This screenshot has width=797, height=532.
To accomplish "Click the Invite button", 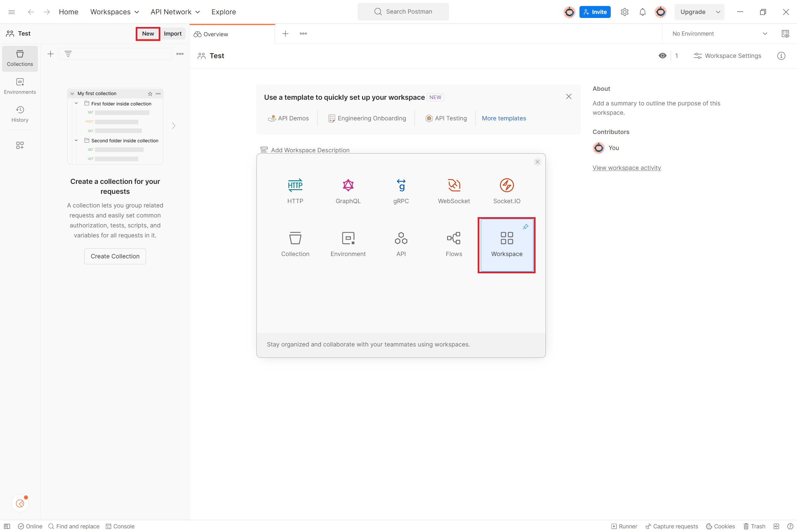I will pyautogui.click(x=595, y=12).
